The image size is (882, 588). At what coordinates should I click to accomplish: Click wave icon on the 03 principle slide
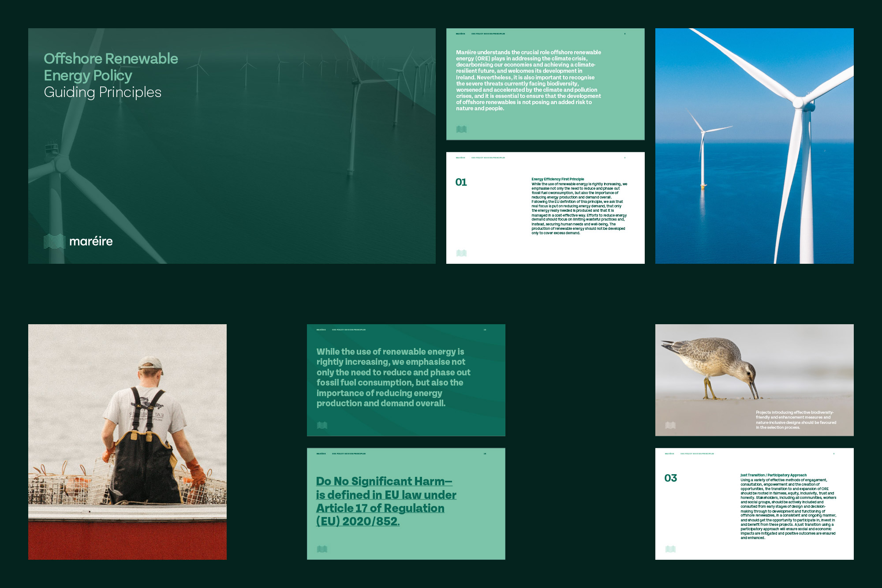click(670, 549)
